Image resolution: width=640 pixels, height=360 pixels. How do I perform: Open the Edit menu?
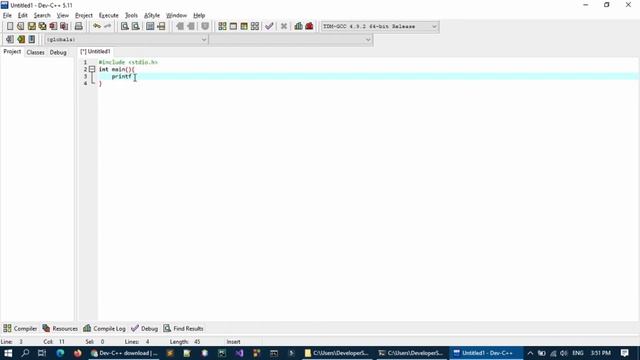22,16
